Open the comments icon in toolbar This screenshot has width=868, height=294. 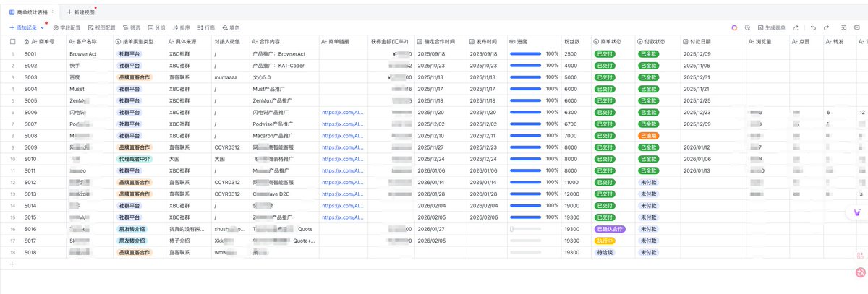coord(856,27)
